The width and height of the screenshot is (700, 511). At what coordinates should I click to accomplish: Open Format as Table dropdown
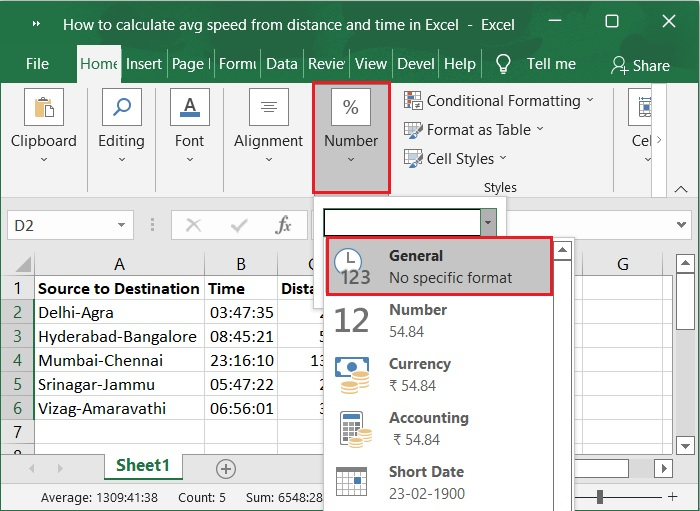474,130
